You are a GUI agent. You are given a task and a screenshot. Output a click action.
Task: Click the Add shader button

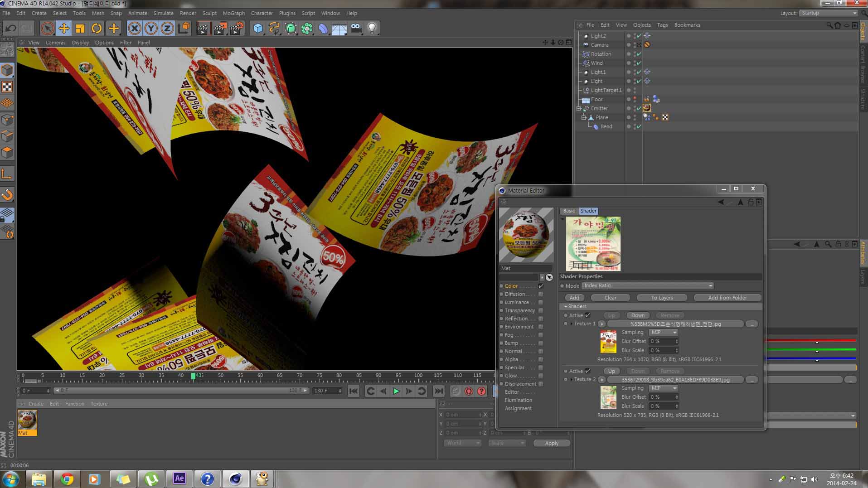[574, 298]
